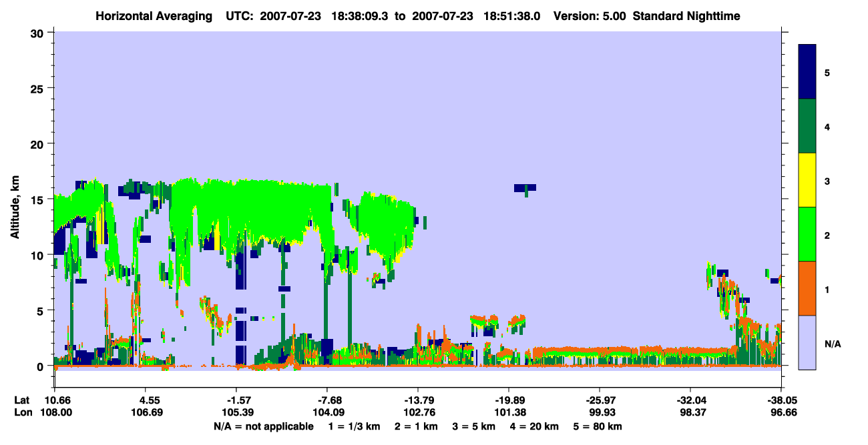Screen dimensions: 868x445
Task: Click colorbar label 3
Action: (x=827, y=181)
